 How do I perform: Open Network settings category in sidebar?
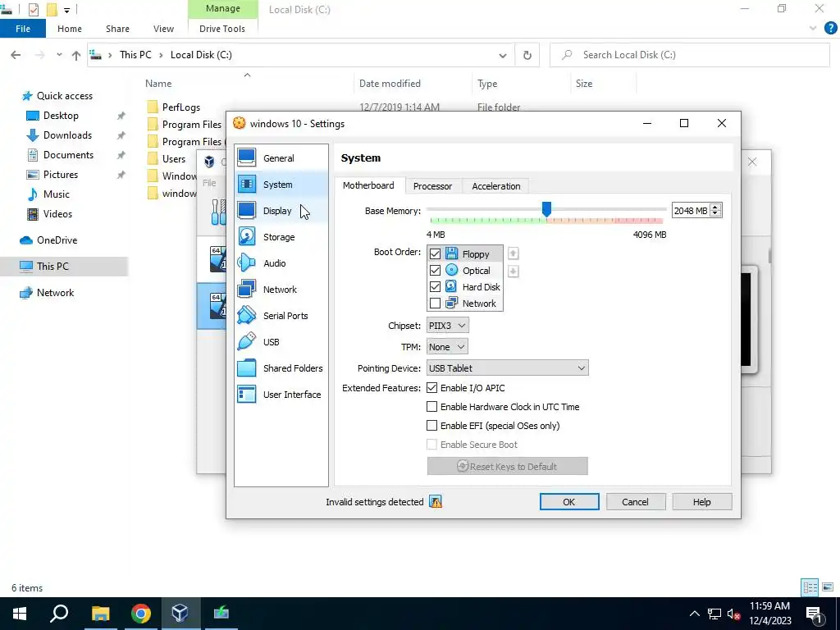pyautogui.click(x=281, y=290)
